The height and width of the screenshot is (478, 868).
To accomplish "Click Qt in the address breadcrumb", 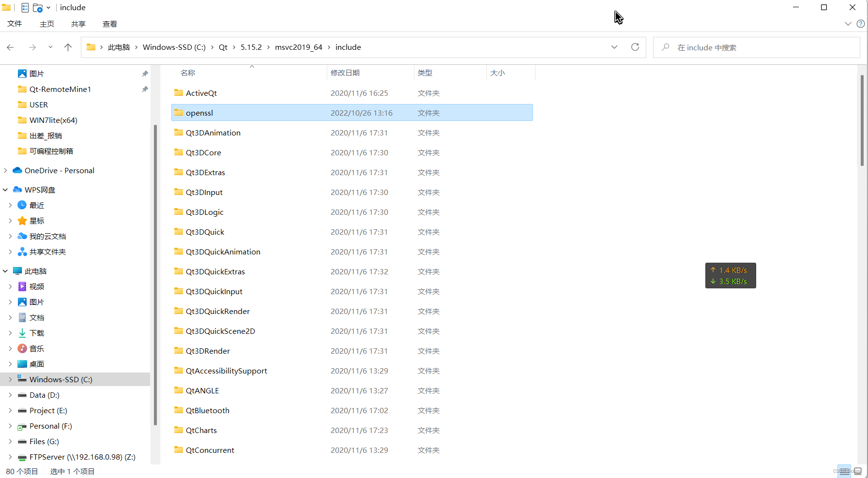I will pyautogui.click(x=223, y=47).
